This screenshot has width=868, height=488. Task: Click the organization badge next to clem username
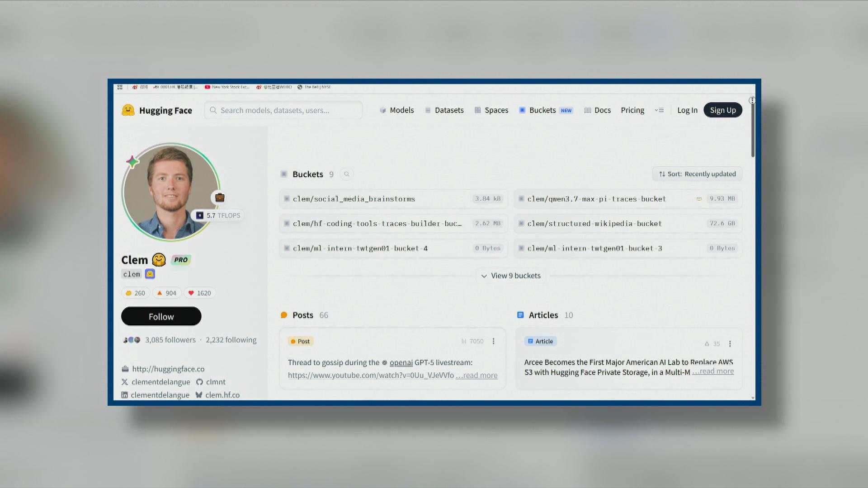click(x=150, y=274)
